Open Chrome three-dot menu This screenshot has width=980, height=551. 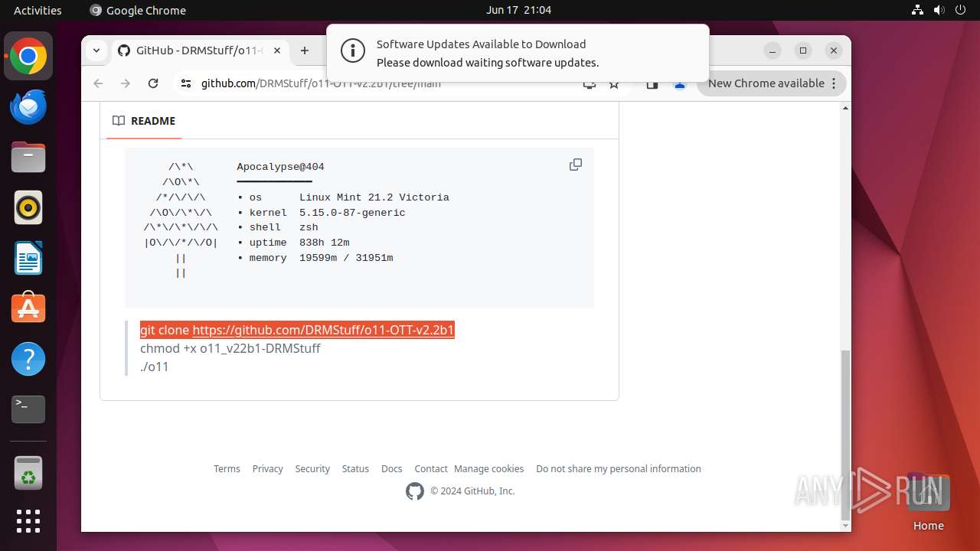tap(834, 83)
